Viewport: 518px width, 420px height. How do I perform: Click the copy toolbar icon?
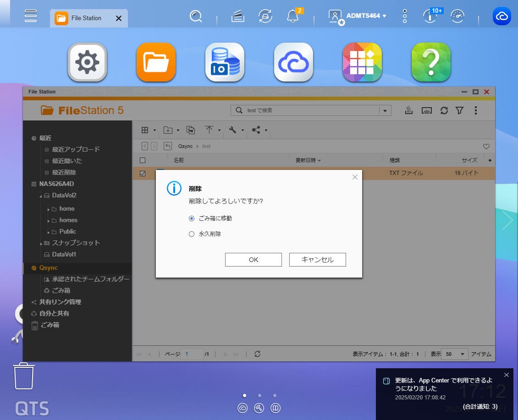point(191,130)
